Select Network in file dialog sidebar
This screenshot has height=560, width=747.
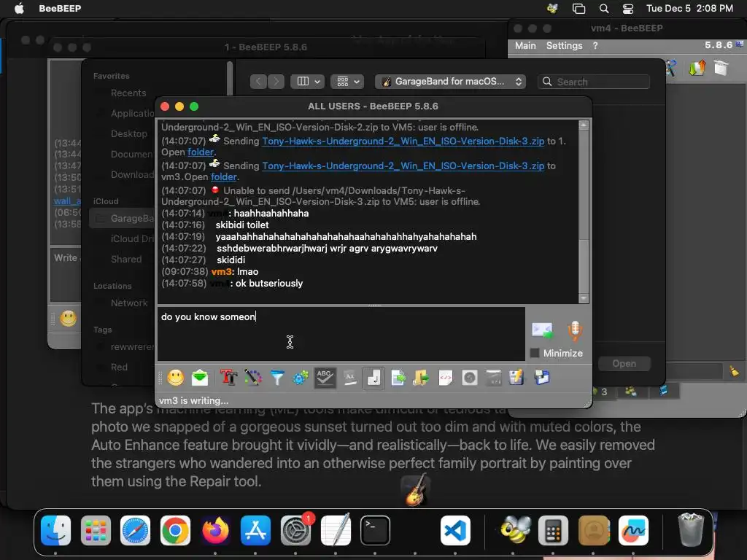(x=129, y=303)
